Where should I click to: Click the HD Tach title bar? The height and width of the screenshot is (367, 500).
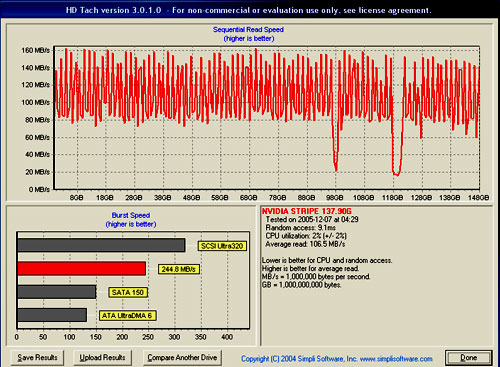248,10
